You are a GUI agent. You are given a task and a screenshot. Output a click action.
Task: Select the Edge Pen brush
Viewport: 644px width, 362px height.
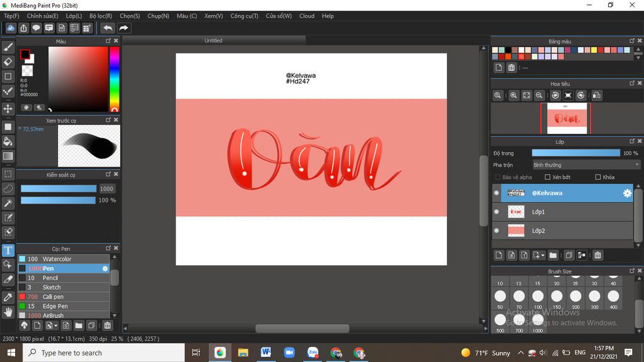tap(64, 306)
